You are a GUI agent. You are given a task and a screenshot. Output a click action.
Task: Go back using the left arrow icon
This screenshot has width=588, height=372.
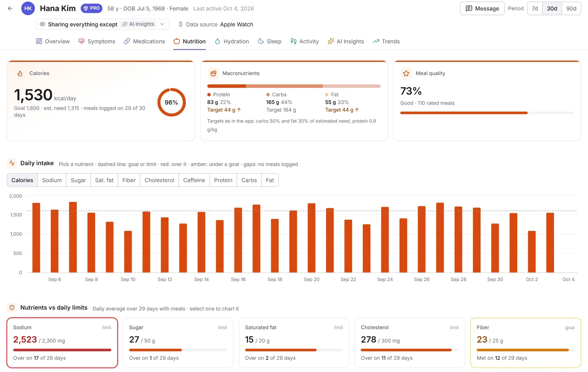click(x=10, y=9)
